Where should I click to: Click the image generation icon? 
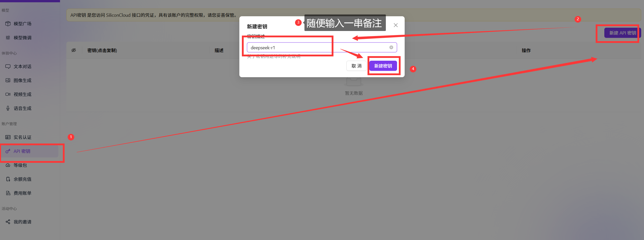[8, 81]
